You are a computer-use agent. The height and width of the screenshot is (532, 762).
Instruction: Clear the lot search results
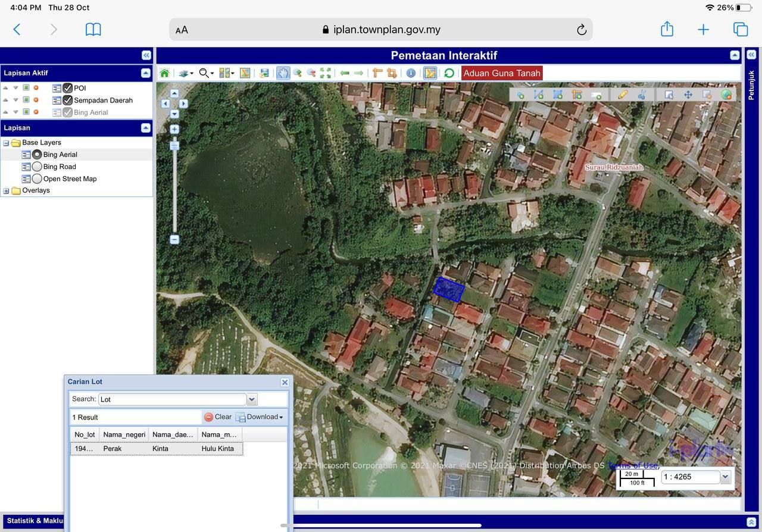pos(218,417)
